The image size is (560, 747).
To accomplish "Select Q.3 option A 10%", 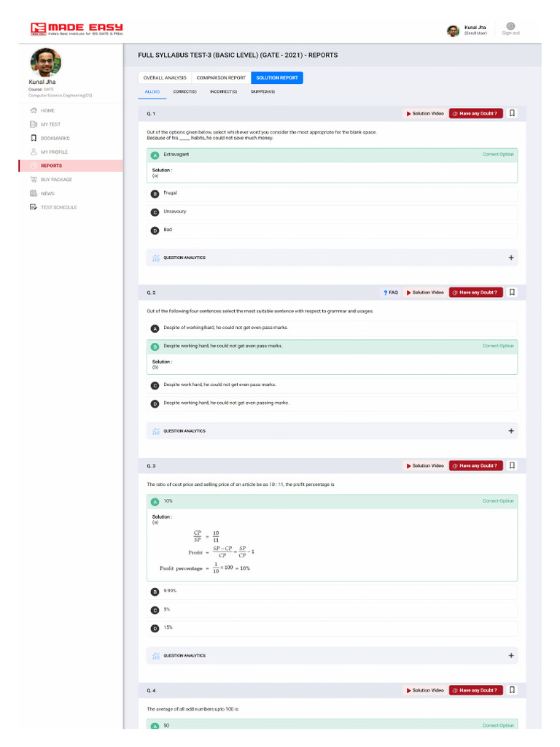I will [332, 501].
